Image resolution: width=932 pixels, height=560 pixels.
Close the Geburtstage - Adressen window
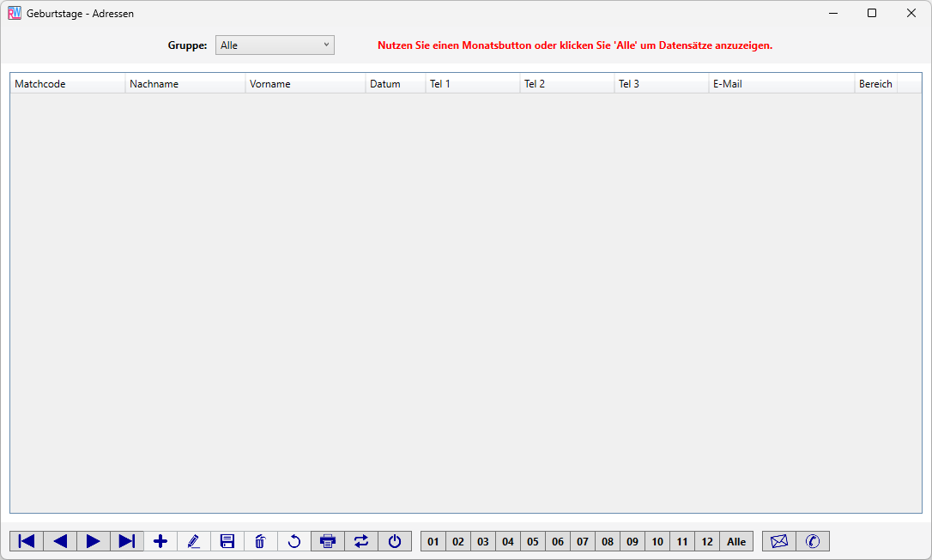tap(911, 13)
